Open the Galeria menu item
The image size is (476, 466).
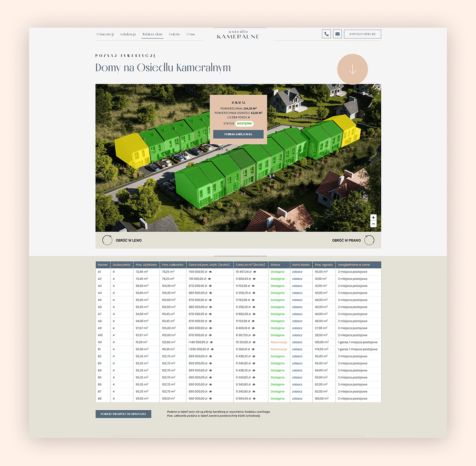(174, 34)
